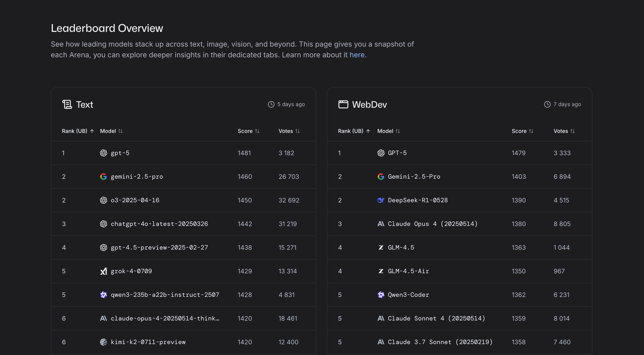Click the OpenAI logo beside chatgpt-4o-latest-20250326
Viewport: 644px width, 355px height.
(x=104, y=224)
